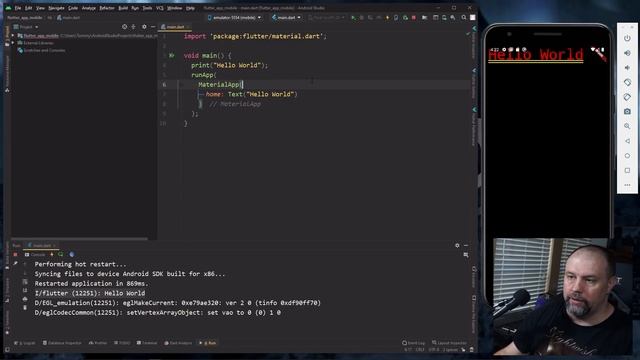Click the I/flutter Hello World log line
Screen dimensions: 640x360
90,293
